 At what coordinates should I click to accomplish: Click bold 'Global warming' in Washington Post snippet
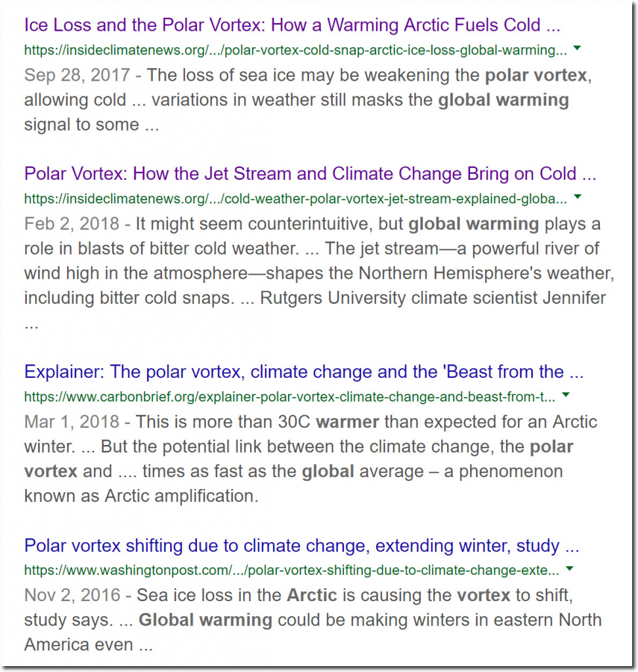pyautogui.click(x=205, y=620)
